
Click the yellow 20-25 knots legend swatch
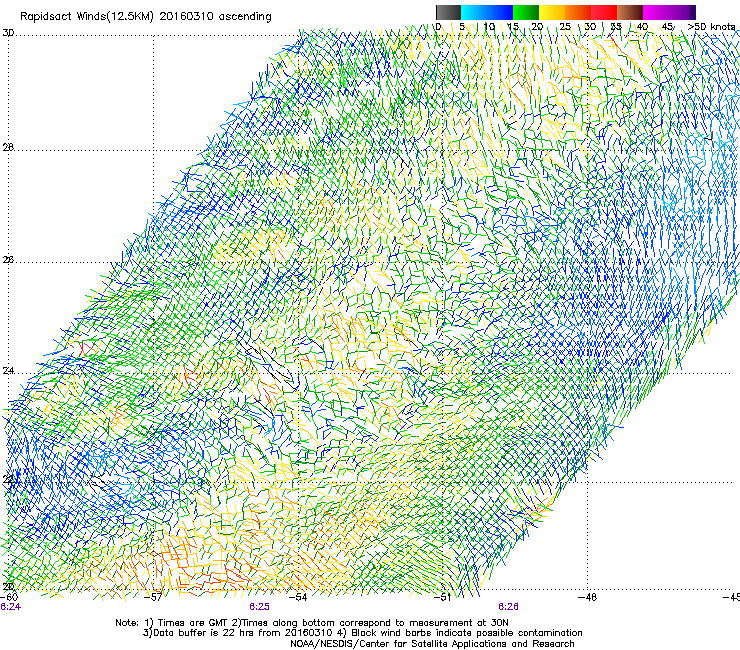click(552, 12)
